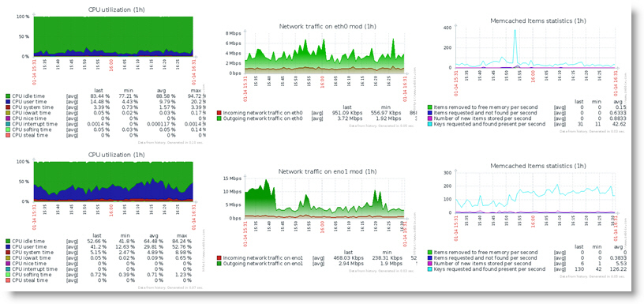Click the eno1 outgoing traffic peak near 15 Mbps
Screen dimensions: 644x304
[266, 181]
